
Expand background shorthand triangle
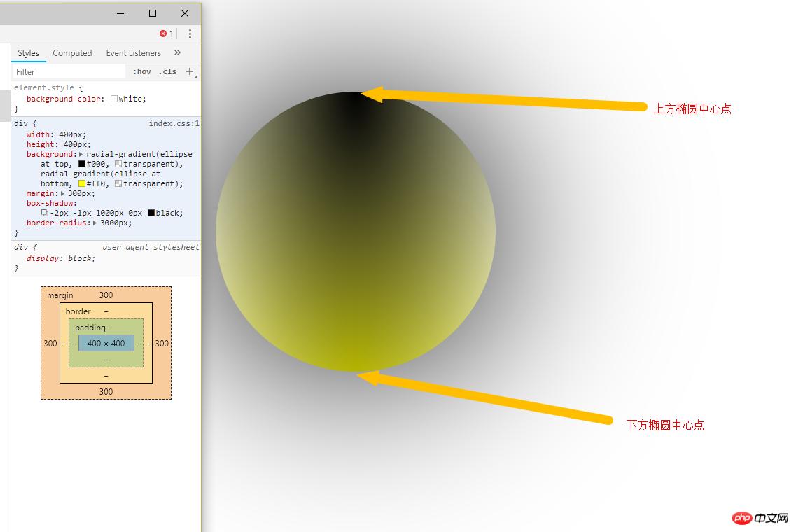pyautogui.click(x=81, y=154)
